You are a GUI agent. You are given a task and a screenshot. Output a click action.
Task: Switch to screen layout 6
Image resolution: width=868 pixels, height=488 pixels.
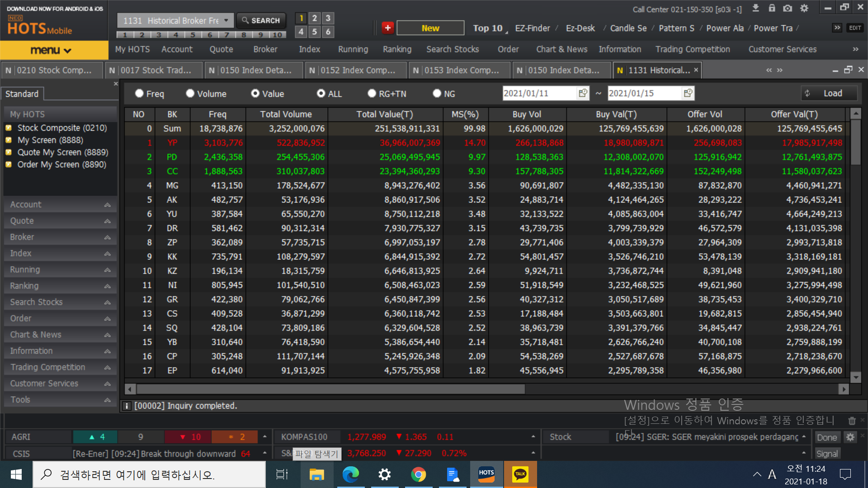click(328, 32)
